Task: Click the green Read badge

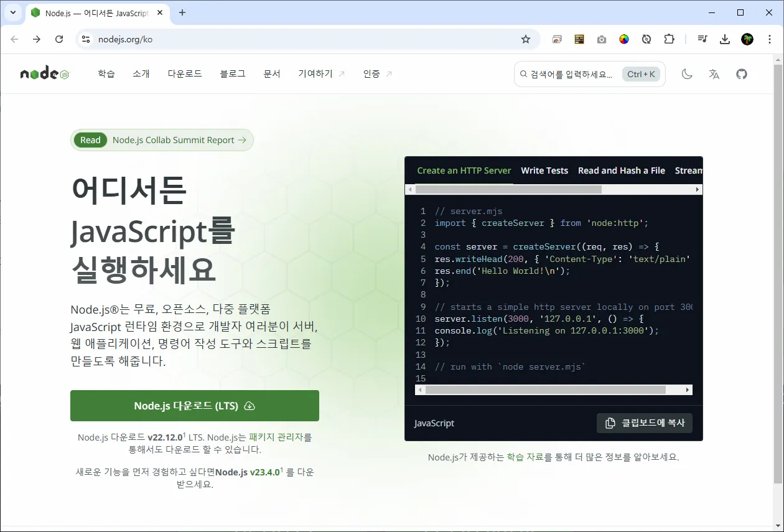Action: click(x=90, y=140)
